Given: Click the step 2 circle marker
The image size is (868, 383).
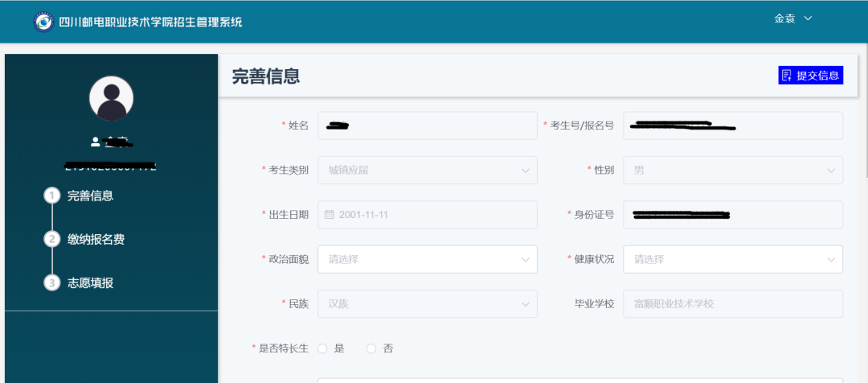Looking at the screenshot, I should (52, 240).
